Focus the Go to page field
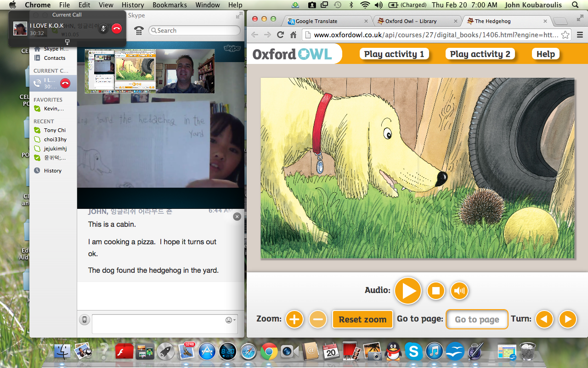 pyautogui.click(x=477, y=319)
